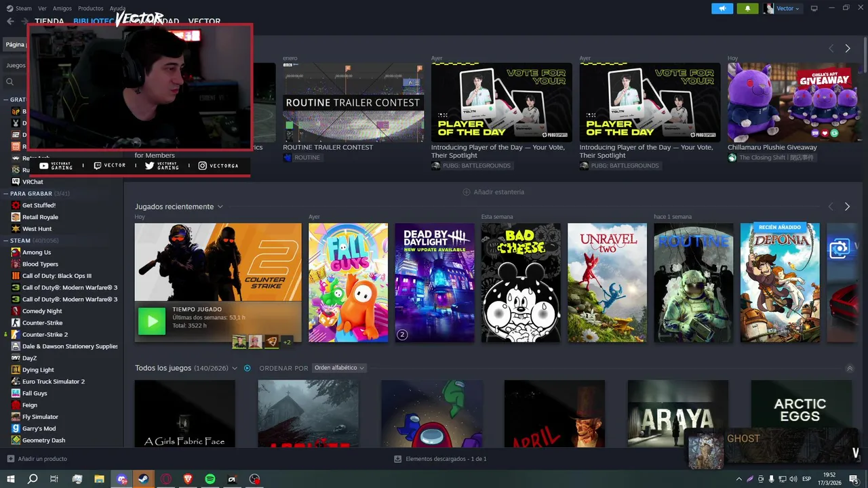
Task: Collapse the Todos los juegos shelf with the double chevron
Action: [x=850, y=368]
